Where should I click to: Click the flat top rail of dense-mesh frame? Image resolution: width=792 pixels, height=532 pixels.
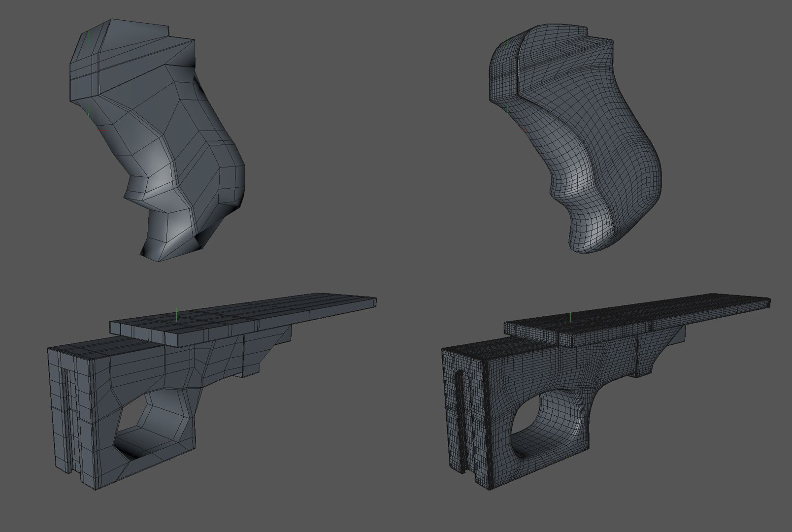coord(637,319)
